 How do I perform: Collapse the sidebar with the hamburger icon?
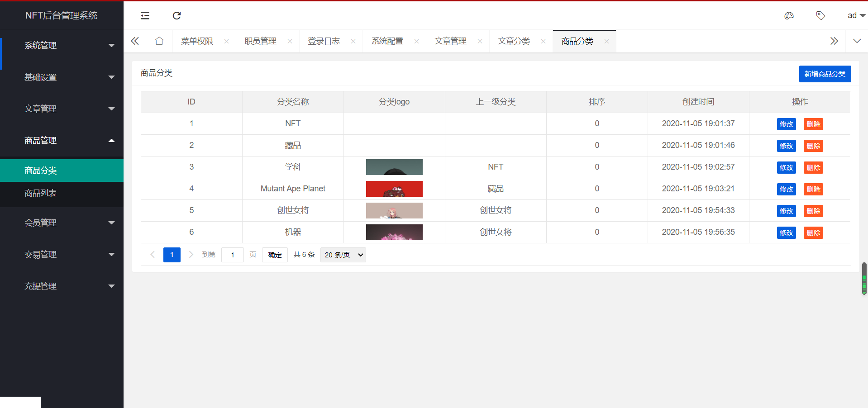click(x=145, y=16)
